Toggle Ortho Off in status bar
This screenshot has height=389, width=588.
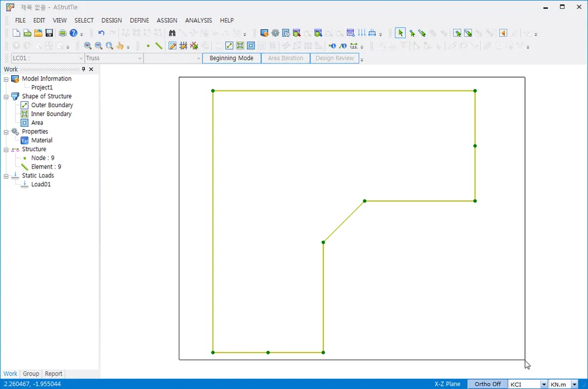[x=487, y=384]
